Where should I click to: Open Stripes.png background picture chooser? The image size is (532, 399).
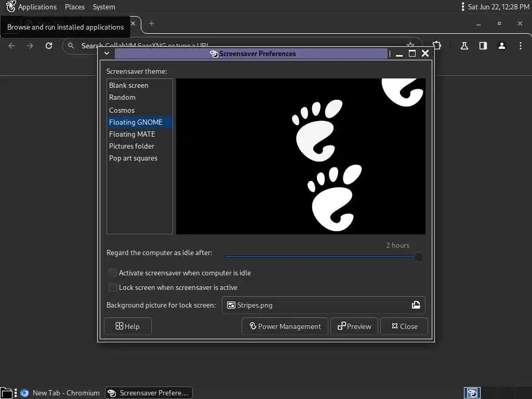coord(323,305)
